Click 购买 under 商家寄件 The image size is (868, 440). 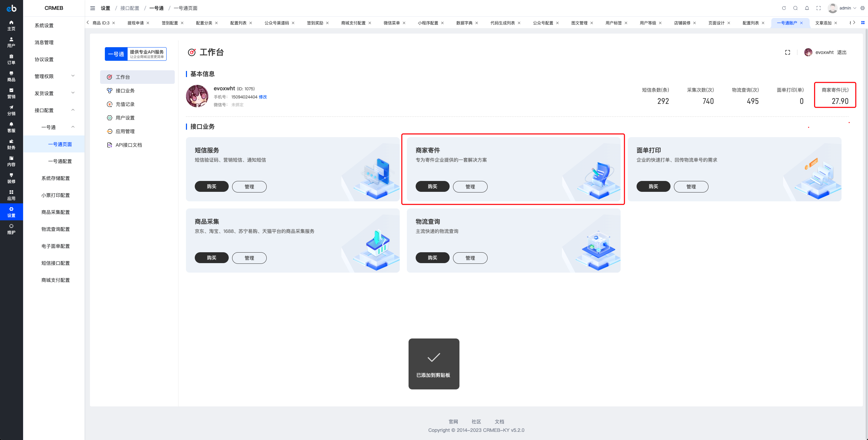tap(433, 186)
